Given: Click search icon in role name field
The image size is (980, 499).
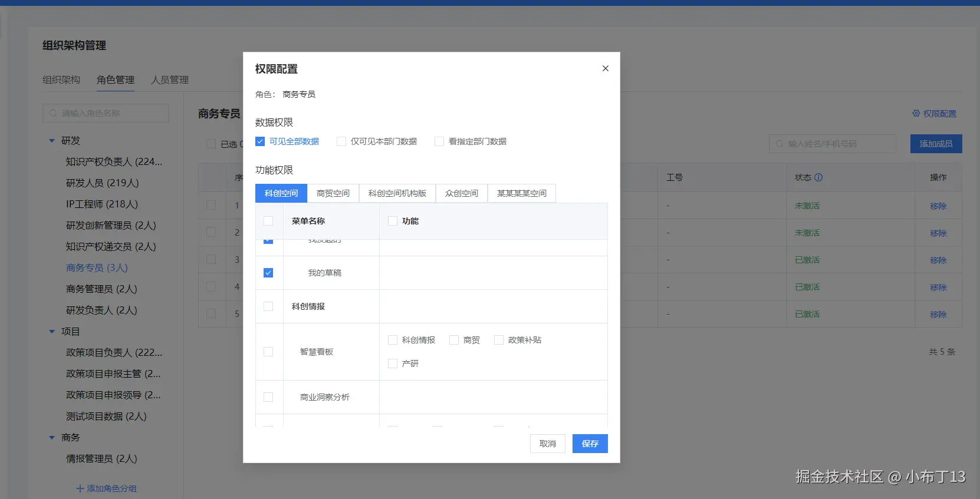Looking at the screenshot, I should point(54,113).
